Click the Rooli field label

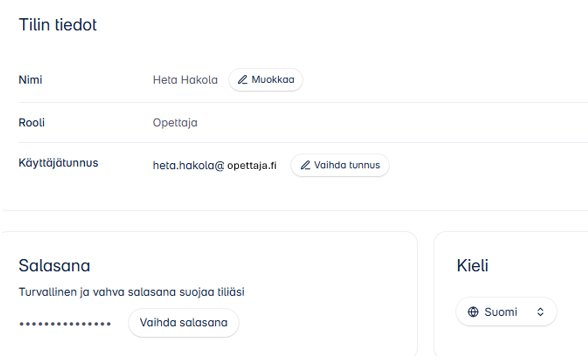(x=32, y=123)
